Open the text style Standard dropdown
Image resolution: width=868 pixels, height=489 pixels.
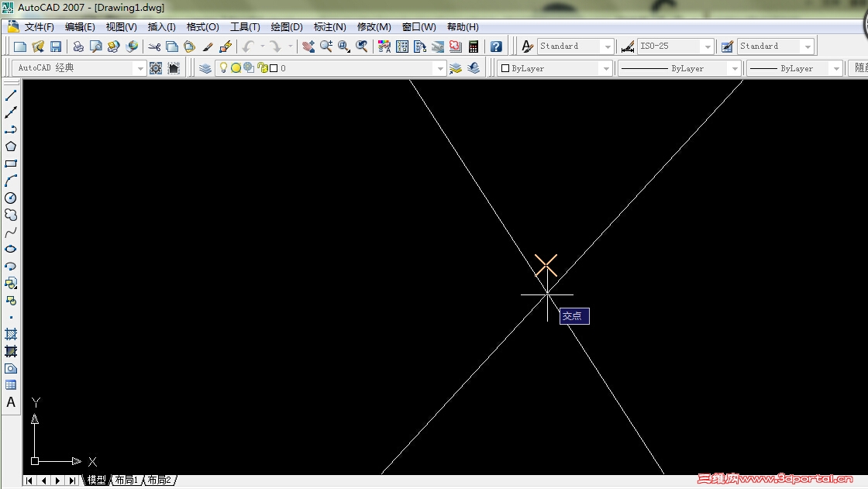point(608,46)
